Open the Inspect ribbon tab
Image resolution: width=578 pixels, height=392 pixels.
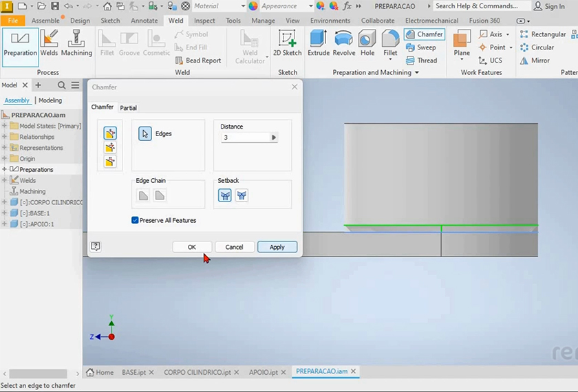point(204,21)
